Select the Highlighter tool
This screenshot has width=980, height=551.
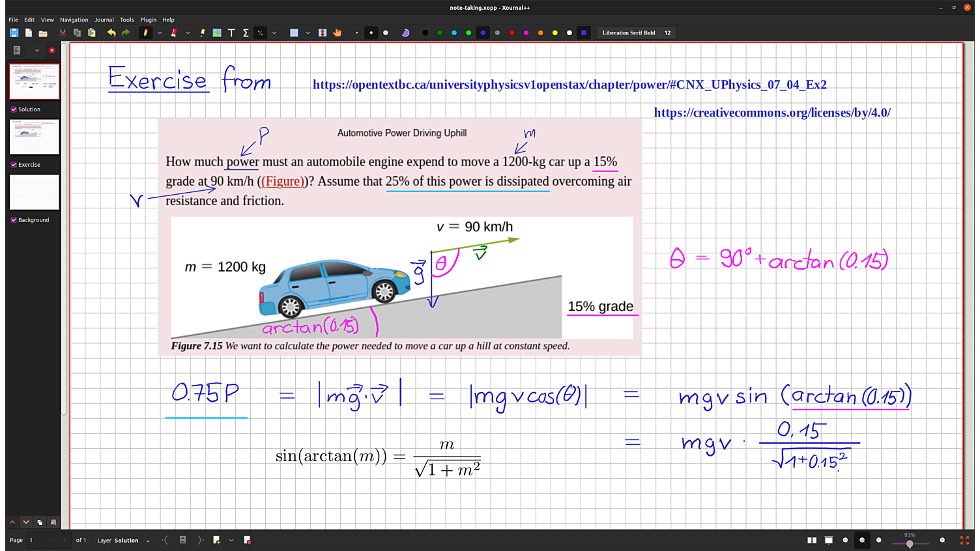(x=203, y=33)
